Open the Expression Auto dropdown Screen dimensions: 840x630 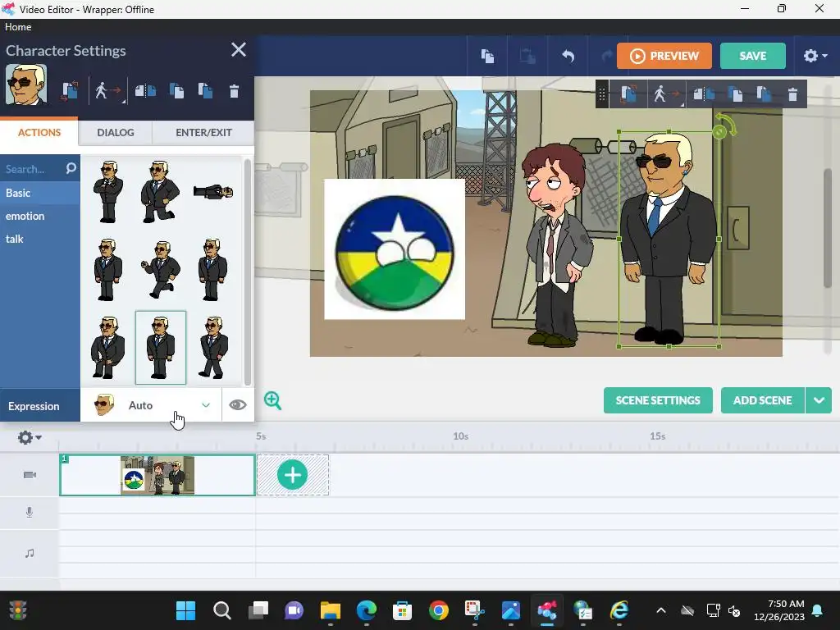pos(151,405)
